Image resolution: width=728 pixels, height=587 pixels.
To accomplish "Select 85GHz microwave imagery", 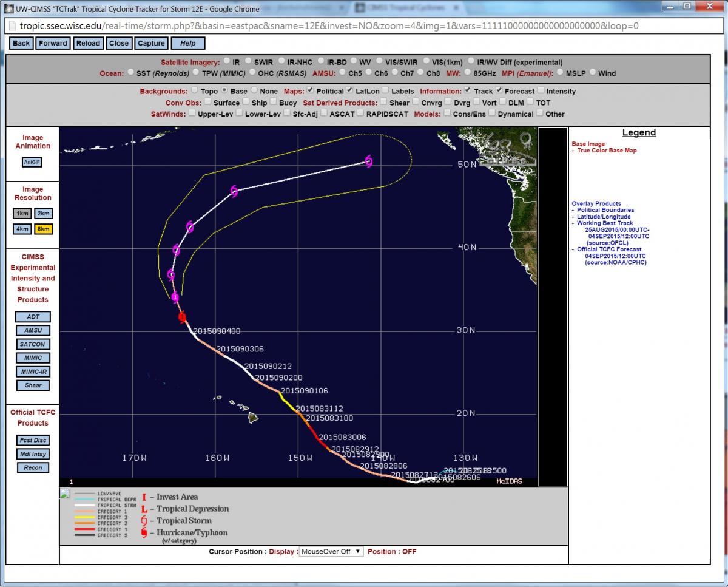I will tap(468, 72).
